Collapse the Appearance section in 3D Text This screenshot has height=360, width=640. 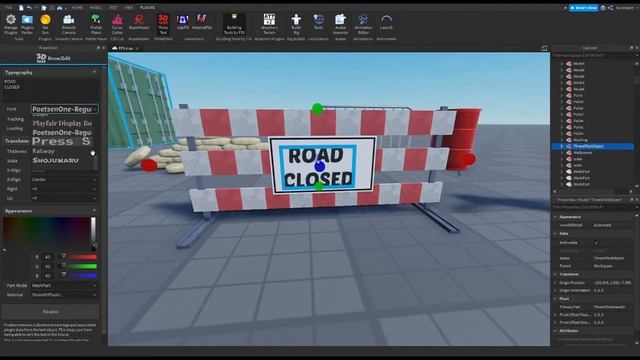(94, 211)
